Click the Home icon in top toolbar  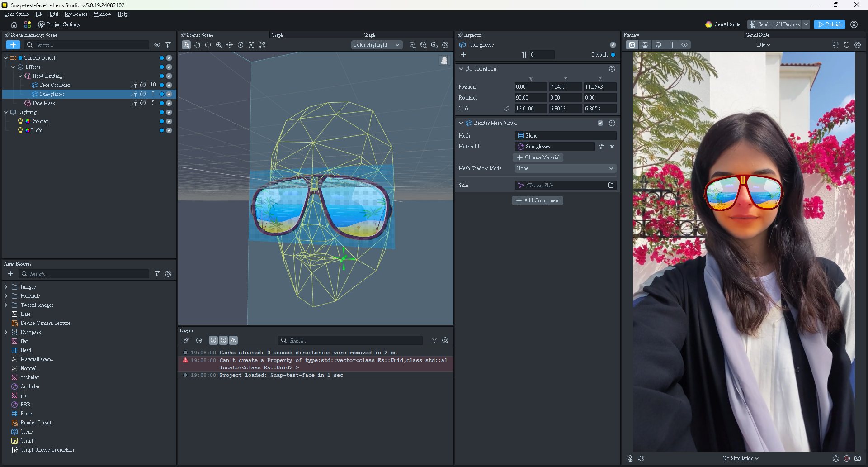(x=14, y=24)
